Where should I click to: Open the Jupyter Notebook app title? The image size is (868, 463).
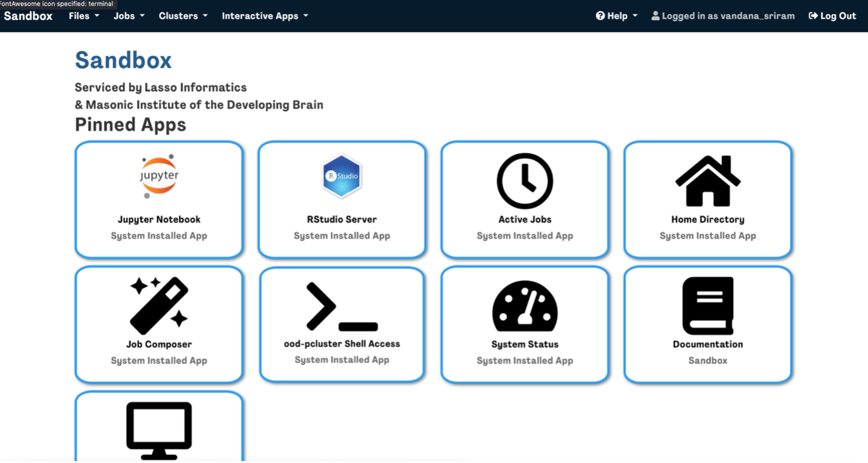pyautogui.click(x=159, y=220)
